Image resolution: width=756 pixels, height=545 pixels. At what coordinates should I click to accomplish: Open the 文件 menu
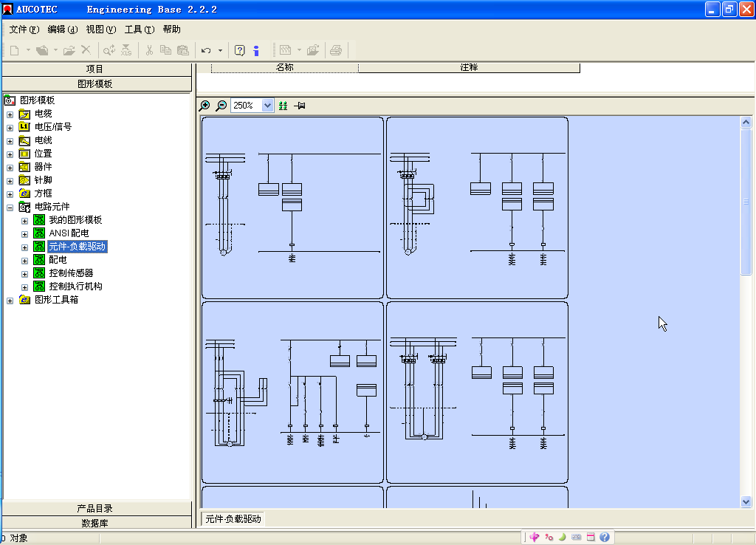pos(24,30)
